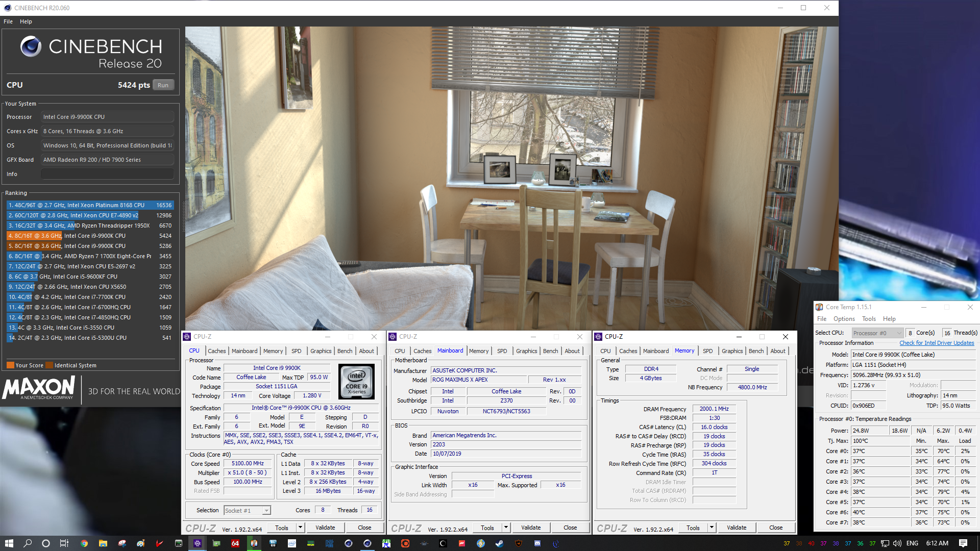Click the volume speaker icon in tray

tap(897, 543)
